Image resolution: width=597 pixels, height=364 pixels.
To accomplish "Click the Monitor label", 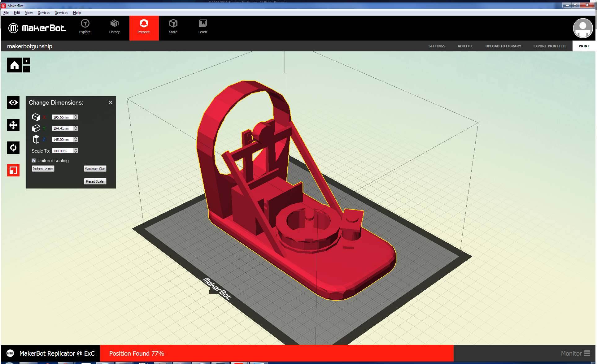I will (x=571, y=353).
